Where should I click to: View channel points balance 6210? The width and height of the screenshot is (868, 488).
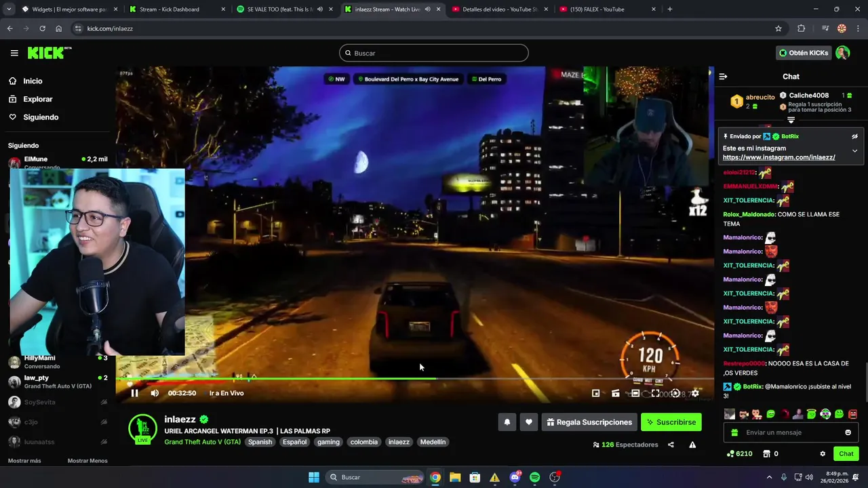pyautogui.click(x=739, y=453)
